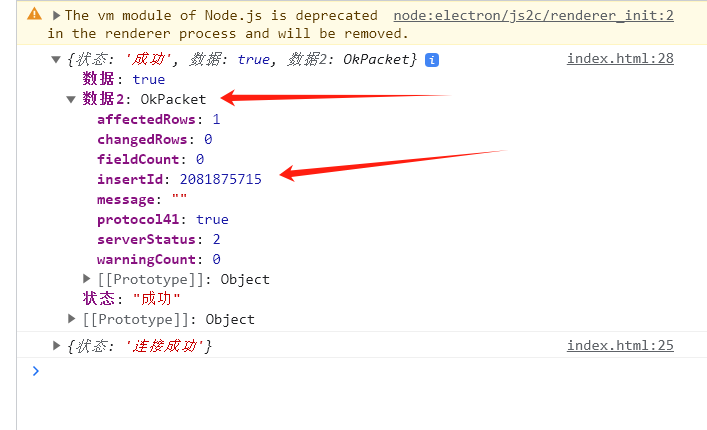Click the console prompt chevron
This screenshot has height=430, width=707.
pos(36,370)
